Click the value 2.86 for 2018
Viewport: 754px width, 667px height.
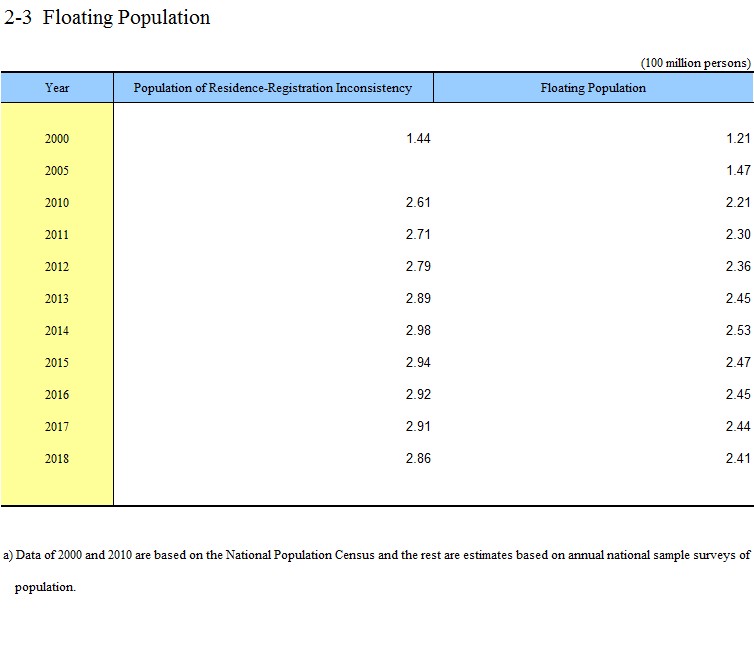pyautogui.click(x=418, y=458)
